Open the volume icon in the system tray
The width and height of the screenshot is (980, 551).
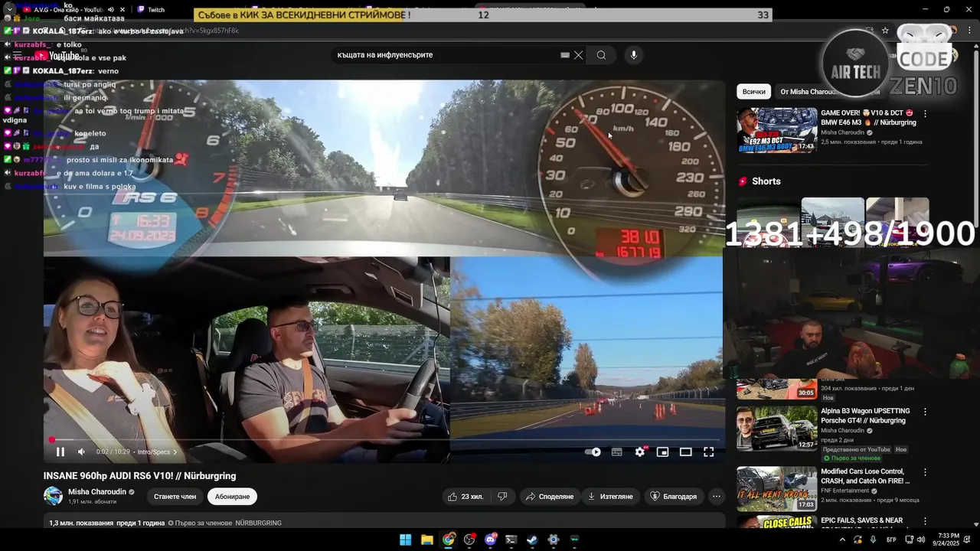[x=921, y=540]
